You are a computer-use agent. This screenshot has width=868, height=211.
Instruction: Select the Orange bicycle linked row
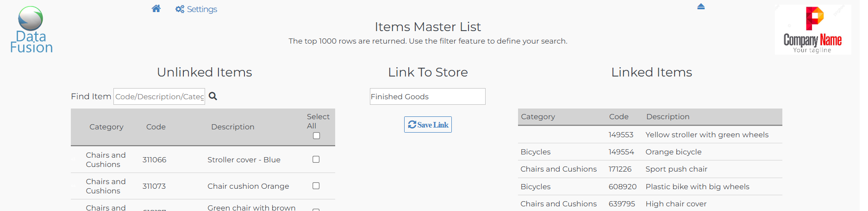coord(673,152)
